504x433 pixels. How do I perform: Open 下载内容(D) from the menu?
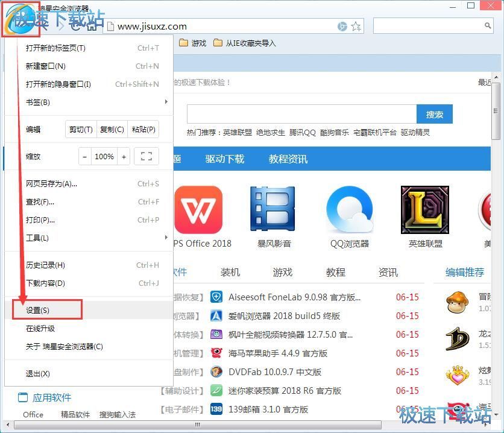pos(89,283)
